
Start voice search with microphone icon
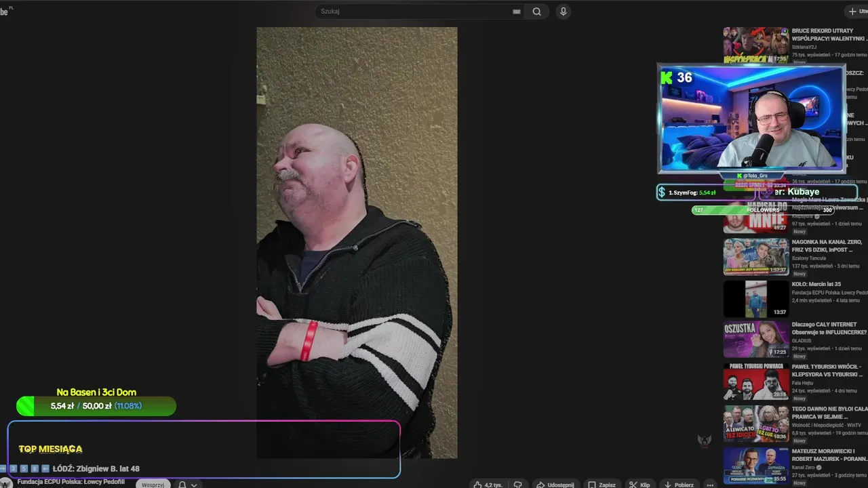(563, 12)
